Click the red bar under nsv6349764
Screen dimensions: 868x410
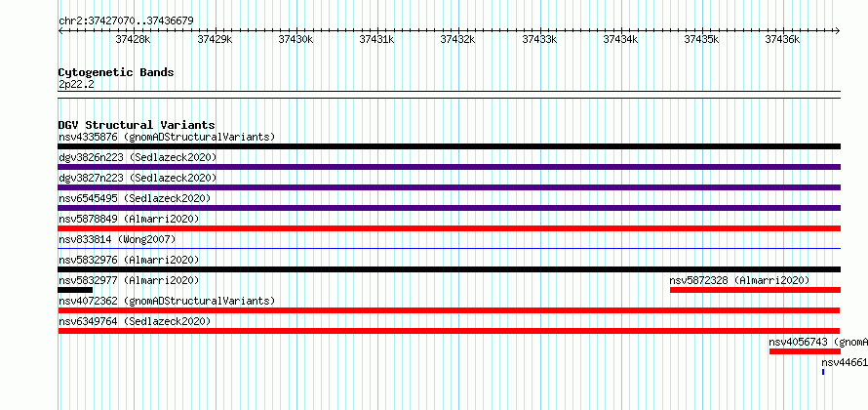(449, 331)
